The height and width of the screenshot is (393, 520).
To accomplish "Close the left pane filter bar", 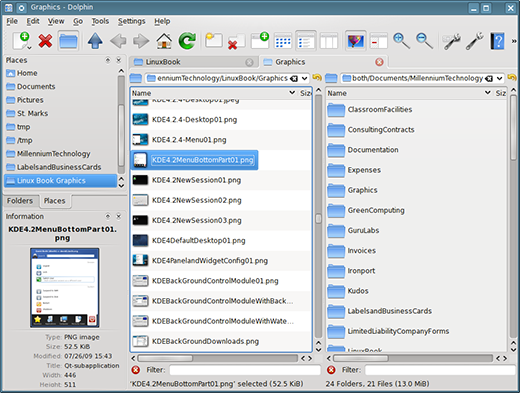I will coord(136,370).
